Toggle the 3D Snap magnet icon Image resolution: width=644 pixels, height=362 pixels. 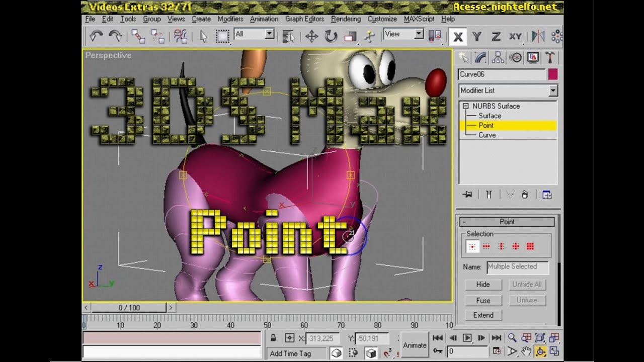[388, 353]
